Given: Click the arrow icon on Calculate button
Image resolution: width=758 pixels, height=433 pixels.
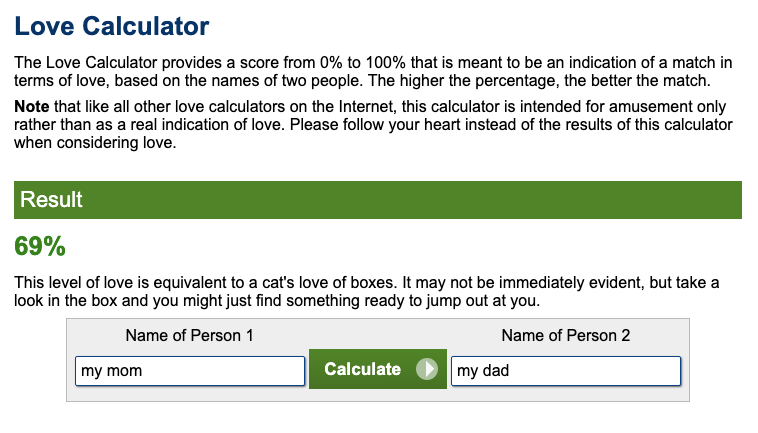Looking at the screenshot, I should click(427, 369).
